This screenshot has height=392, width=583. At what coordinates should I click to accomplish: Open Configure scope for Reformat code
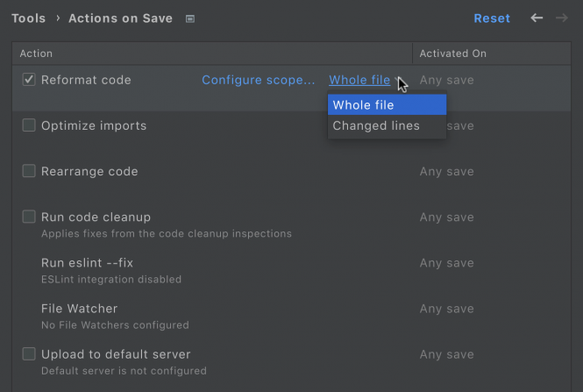coord(259,80)
